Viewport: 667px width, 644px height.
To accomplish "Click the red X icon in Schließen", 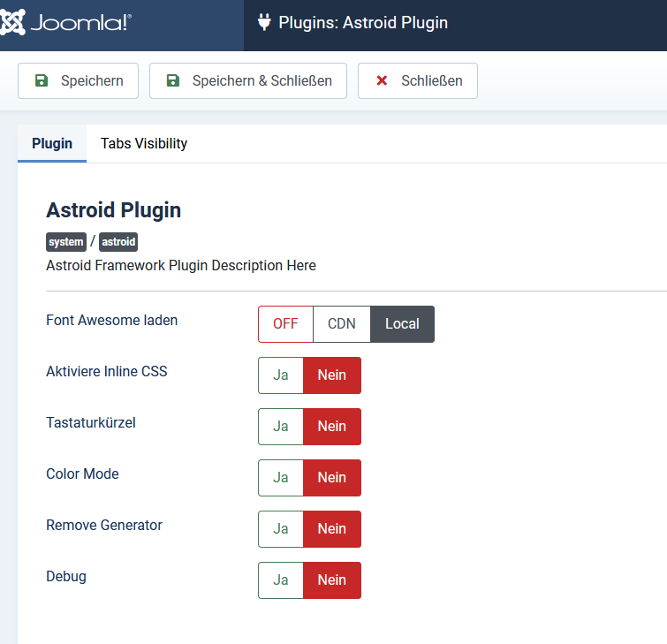I will pos(382,80).
